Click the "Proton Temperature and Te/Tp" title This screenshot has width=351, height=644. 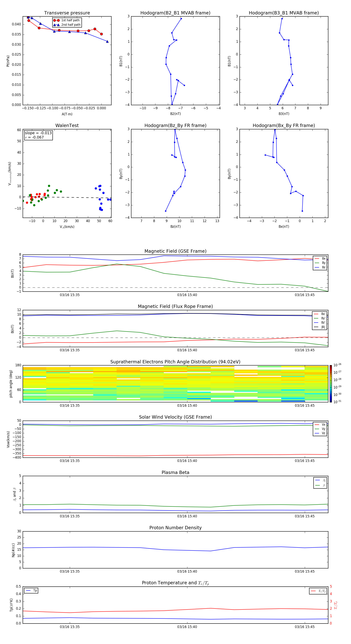tap(175, 583)
